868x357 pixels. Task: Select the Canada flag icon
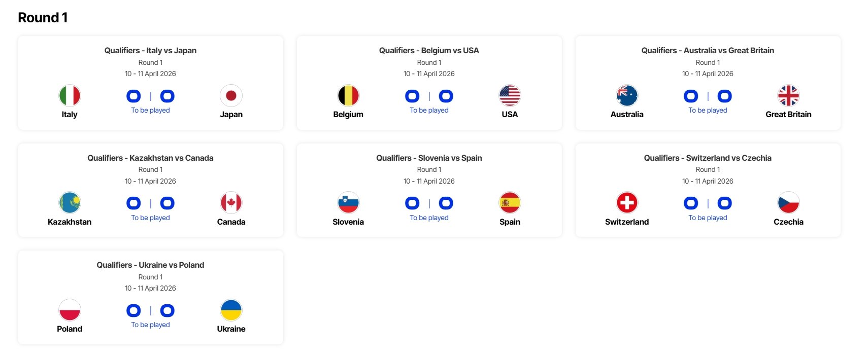[x=231, y=203]
